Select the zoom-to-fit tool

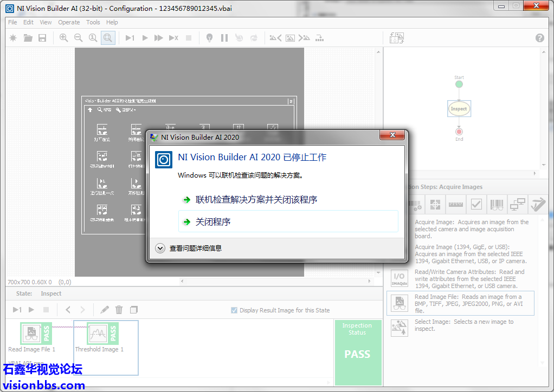[x=108, y=38]
